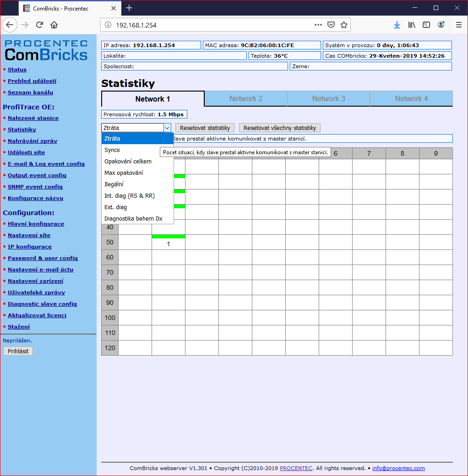Image resolution: width=468 pixels, height=476 pixels.
Task: Toggle the browser sidebar icon
Action: [426, 25]
